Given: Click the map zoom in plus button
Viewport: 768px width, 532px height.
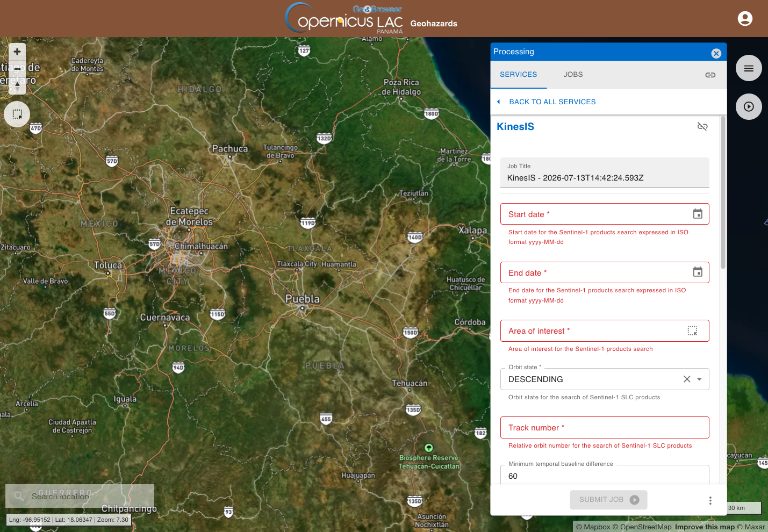Looking at the screenshot, I should (x=17, y=52).
